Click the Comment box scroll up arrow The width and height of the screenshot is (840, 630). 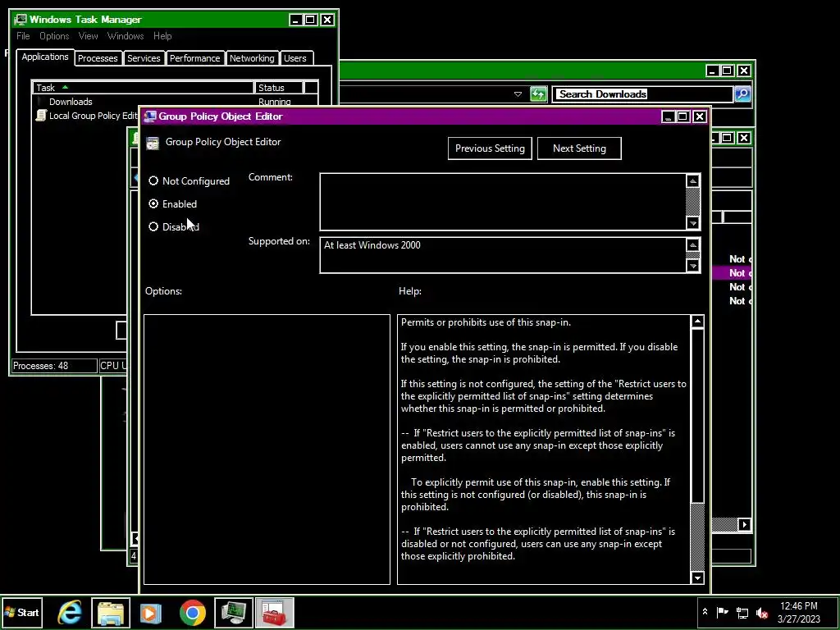(692, 181)
